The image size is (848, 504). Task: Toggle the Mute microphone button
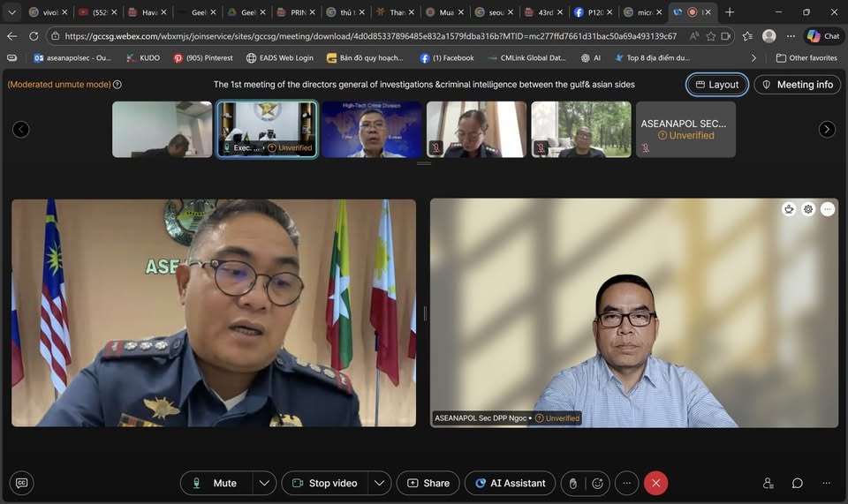(x=216, y=483)
